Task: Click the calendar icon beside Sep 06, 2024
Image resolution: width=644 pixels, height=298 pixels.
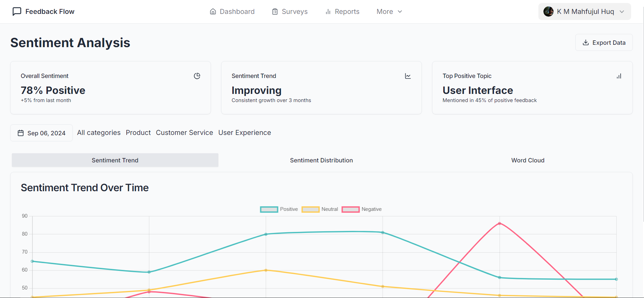Action: (x=21, y=133)
